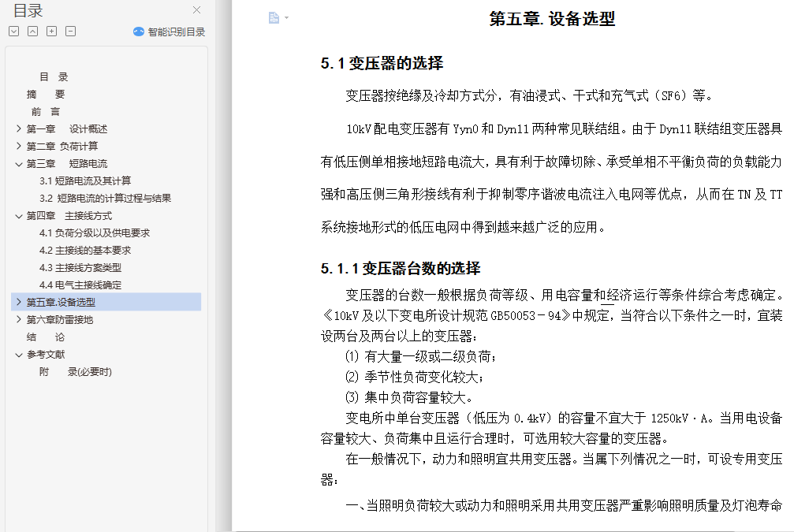Select 第六章防雷接地 in outline
Image resolution: width=794 pixels, height=532 pixels.
(60, 319)
